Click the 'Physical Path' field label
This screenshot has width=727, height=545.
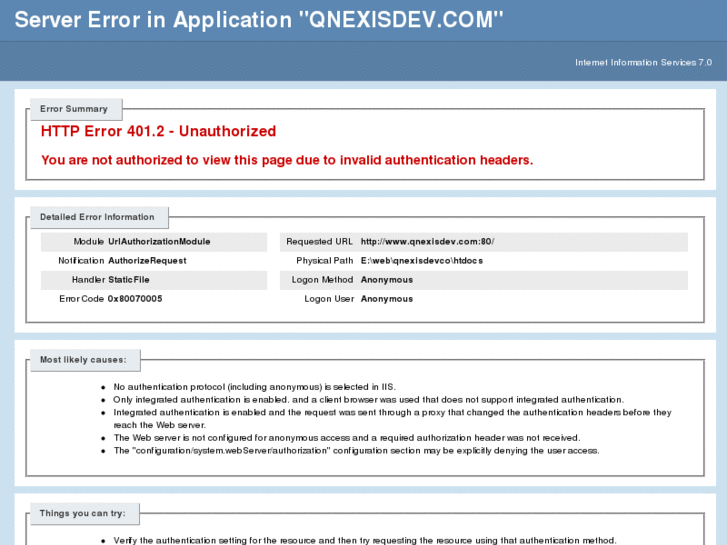pyautogui.click(x=325, y=261)
